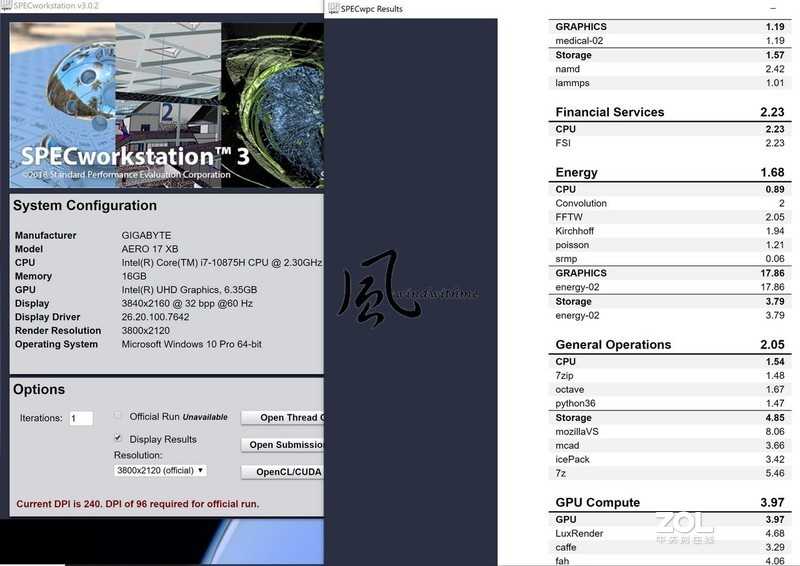Click the GIGABYTE manufacturer value

(x=146, y=235)
